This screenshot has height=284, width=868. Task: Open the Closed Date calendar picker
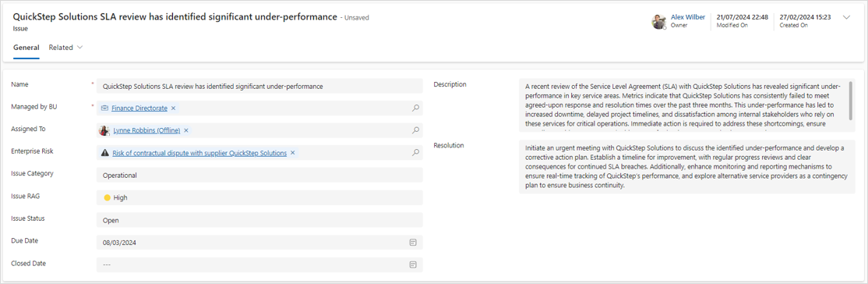[x=412, y=264]
